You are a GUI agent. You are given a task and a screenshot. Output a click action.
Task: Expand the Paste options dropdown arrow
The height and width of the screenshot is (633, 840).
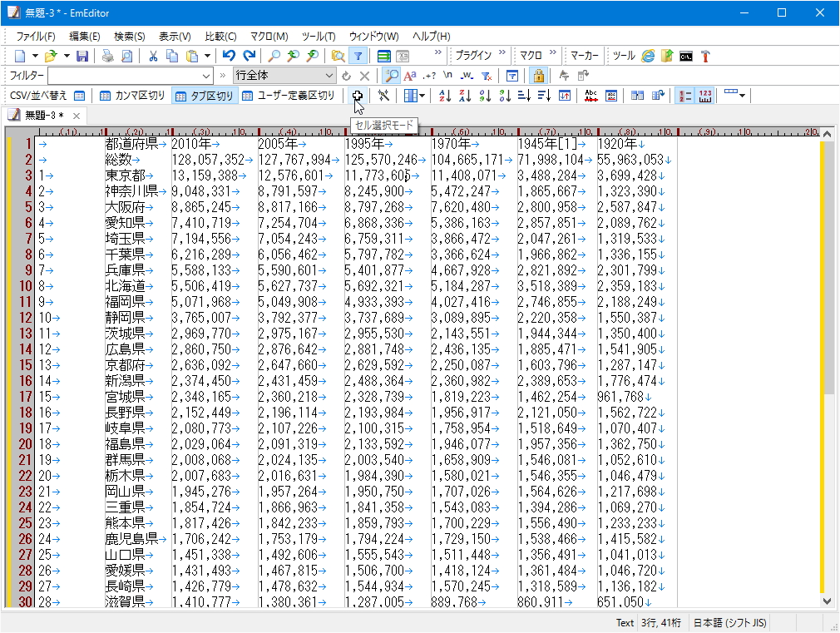(x=207, y=56)
